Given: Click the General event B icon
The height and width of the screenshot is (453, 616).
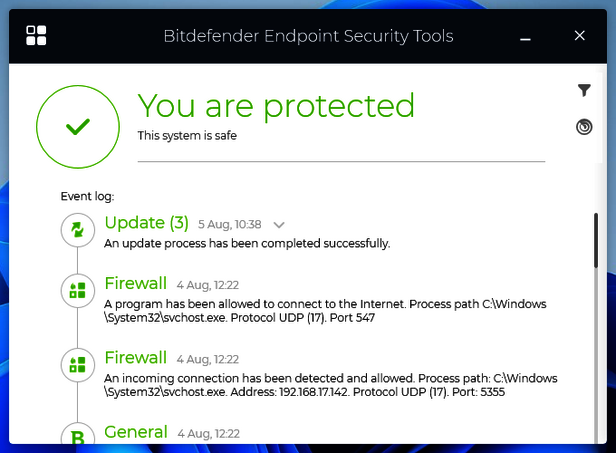Looking at the screenshot, I should (77, 437).
